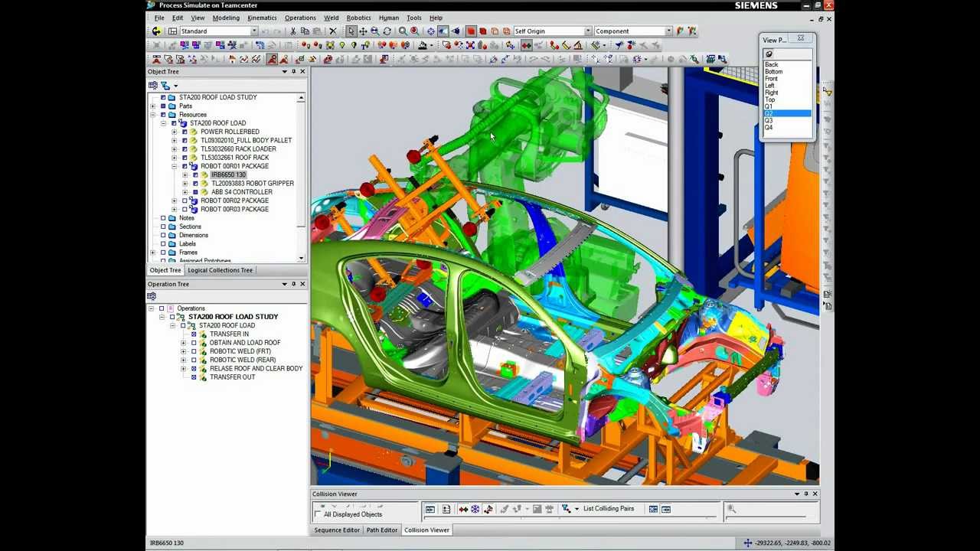Toggle display checkbox for Notes
The width and height of the screenshot is (980, 551).
[x=163, y=218]
